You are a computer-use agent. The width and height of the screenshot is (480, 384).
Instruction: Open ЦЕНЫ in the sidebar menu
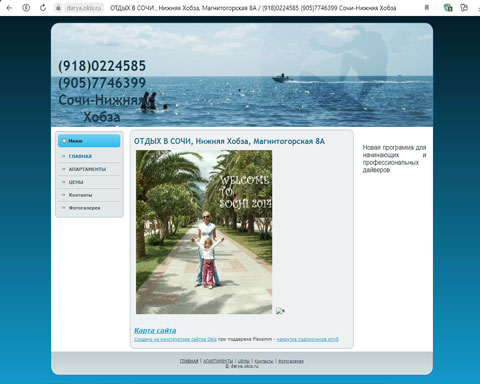click(x=76, y=182)
